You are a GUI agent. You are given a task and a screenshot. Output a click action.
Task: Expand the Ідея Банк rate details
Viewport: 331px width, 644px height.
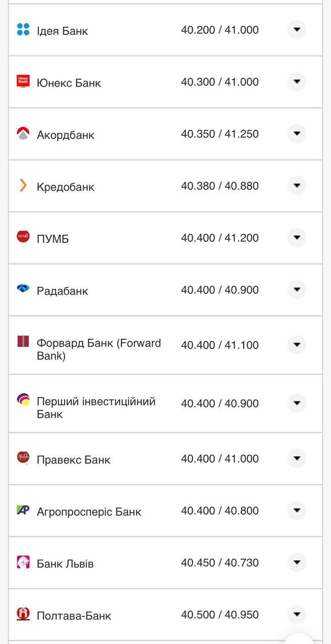[x=297, y=30]
